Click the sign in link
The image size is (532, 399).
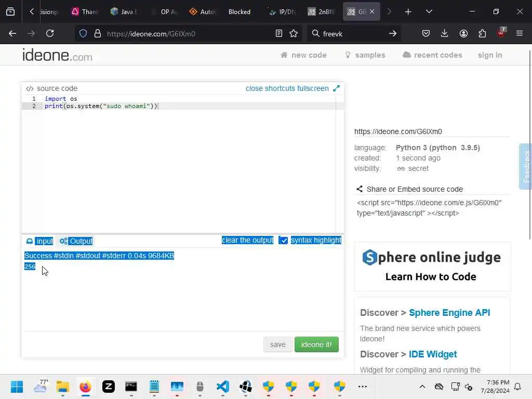pos(490,55)
